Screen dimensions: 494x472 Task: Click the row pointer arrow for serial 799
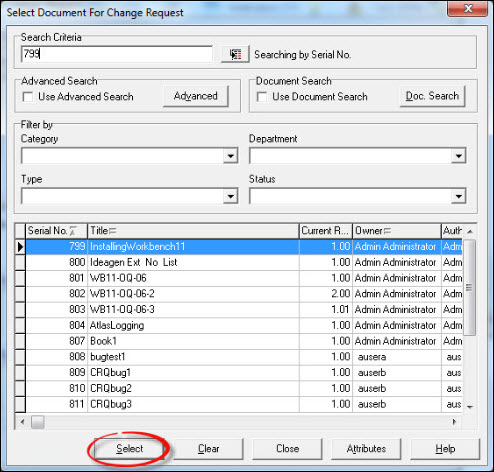20,247
